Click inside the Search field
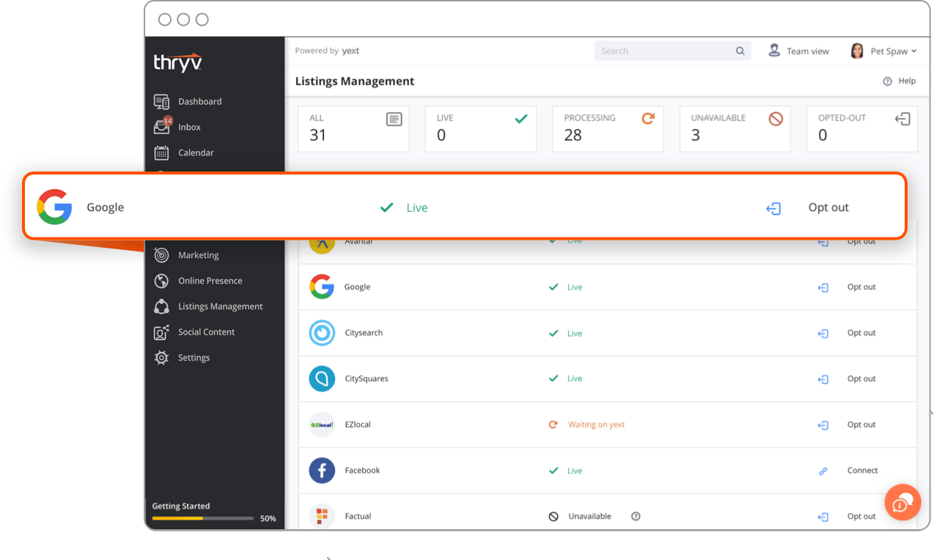This screenshot has height=560, width=934. click(672, 51)
